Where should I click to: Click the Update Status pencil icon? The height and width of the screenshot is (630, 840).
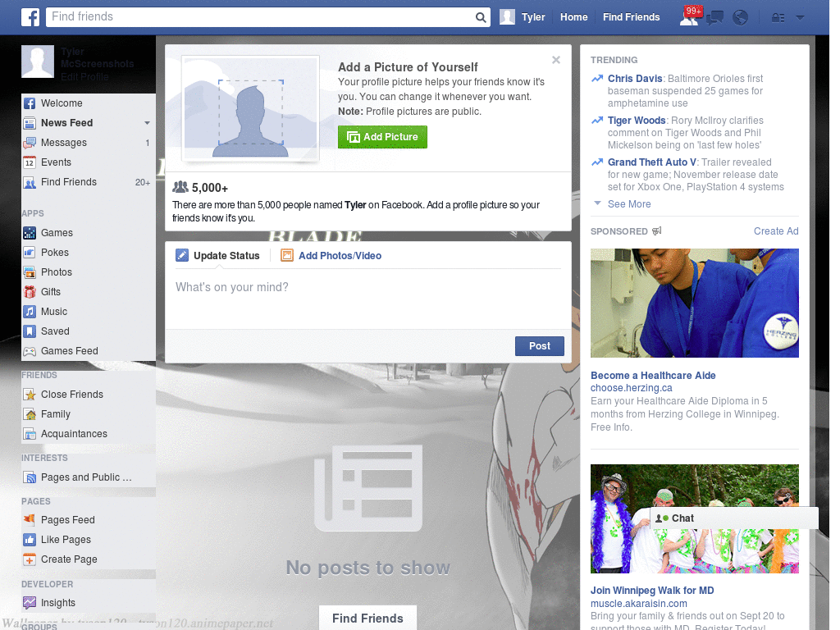point(182,256)
